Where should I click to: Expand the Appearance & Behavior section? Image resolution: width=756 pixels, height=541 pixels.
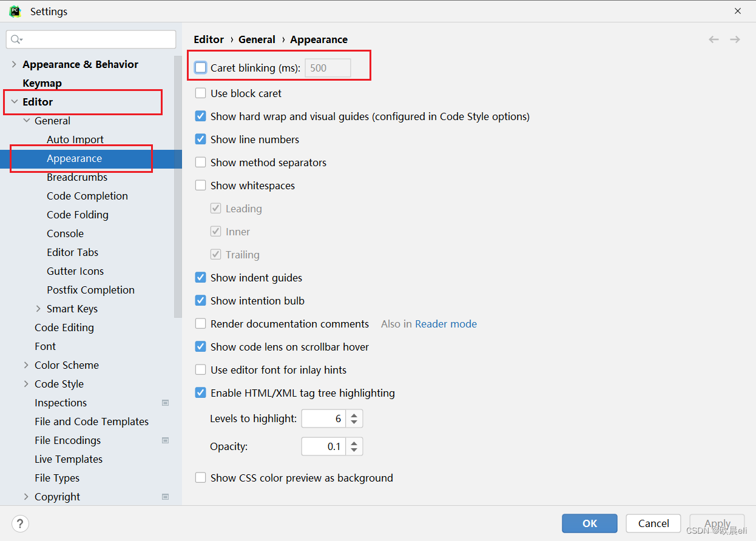(14, 64)
